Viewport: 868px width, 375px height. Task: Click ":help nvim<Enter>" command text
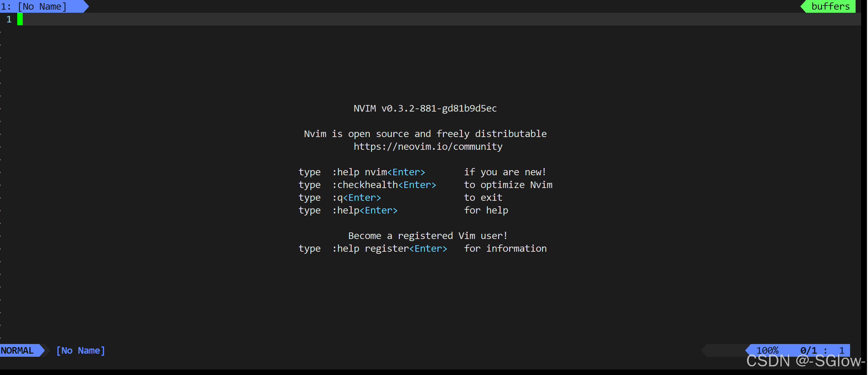(378, 172)
